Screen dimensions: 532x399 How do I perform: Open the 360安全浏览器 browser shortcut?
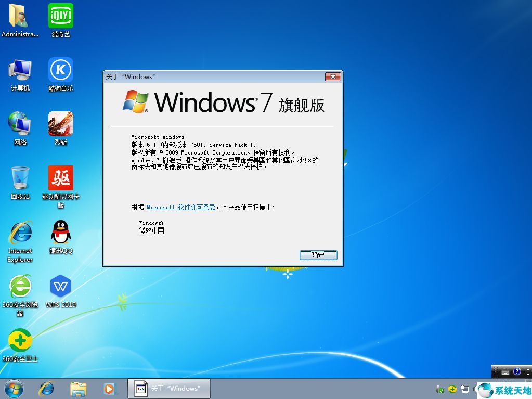[x=20, y=295]
